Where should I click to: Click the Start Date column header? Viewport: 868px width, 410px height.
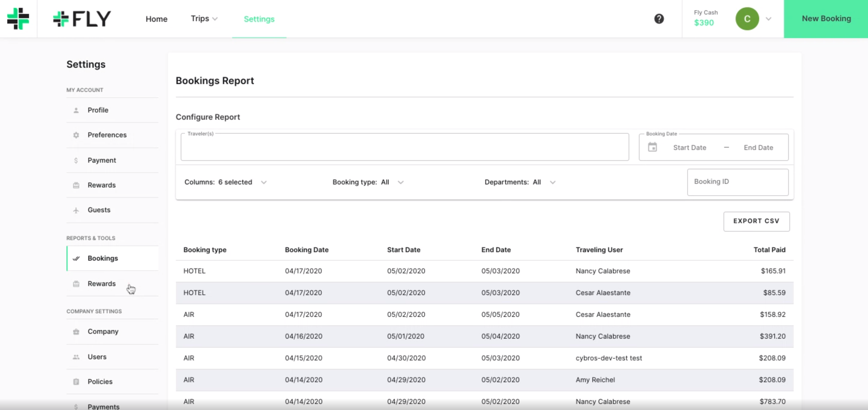click(x=403, y=250)
